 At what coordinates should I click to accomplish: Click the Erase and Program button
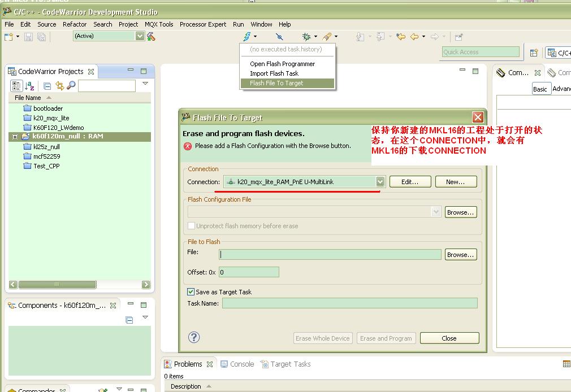tap(386, 338)
